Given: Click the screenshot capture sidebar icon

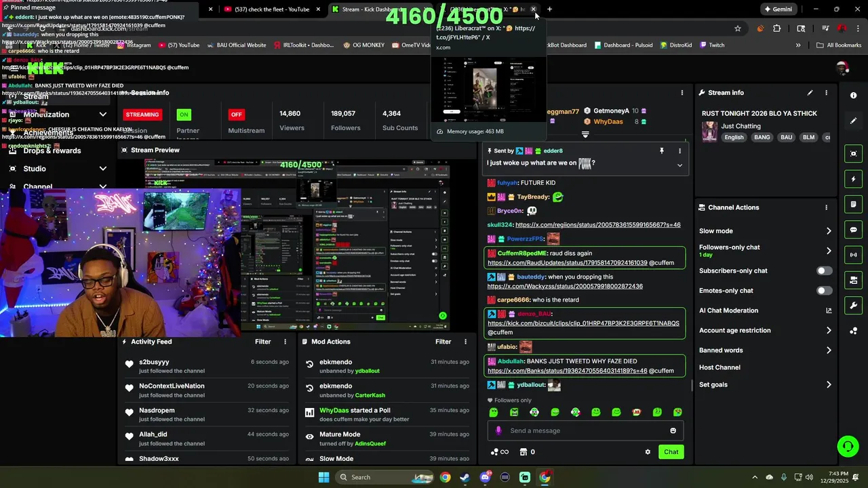Looking at the screenshot, I should (x=853, y=154).
